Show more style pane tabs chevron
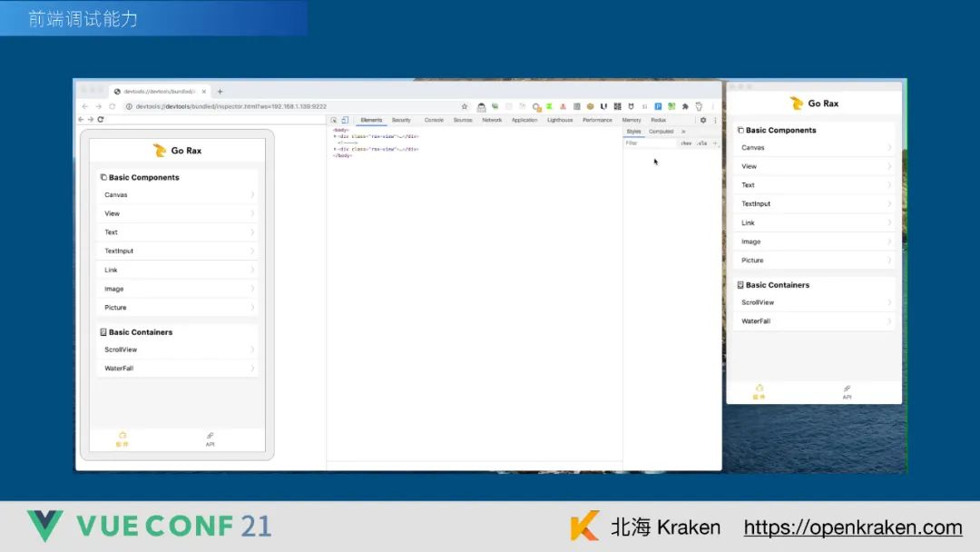This screenshot has width=980, height=552. pos(683,132)
